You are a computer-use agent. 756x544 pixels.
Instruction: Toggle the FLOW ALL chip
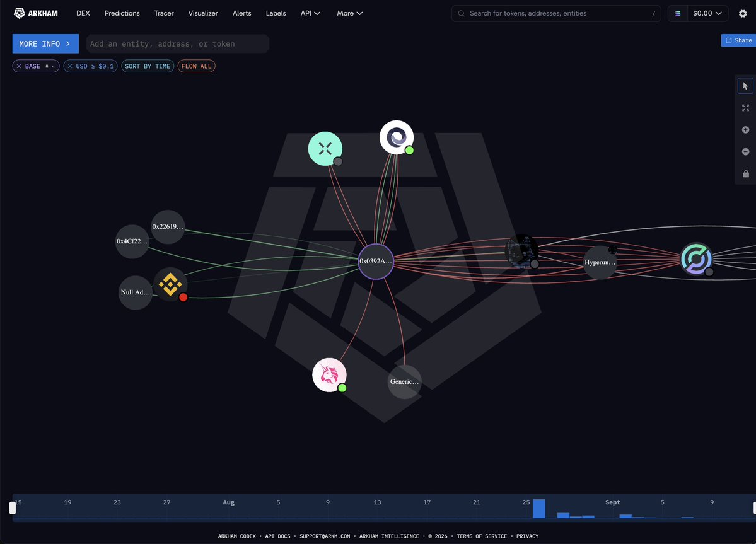196,66
